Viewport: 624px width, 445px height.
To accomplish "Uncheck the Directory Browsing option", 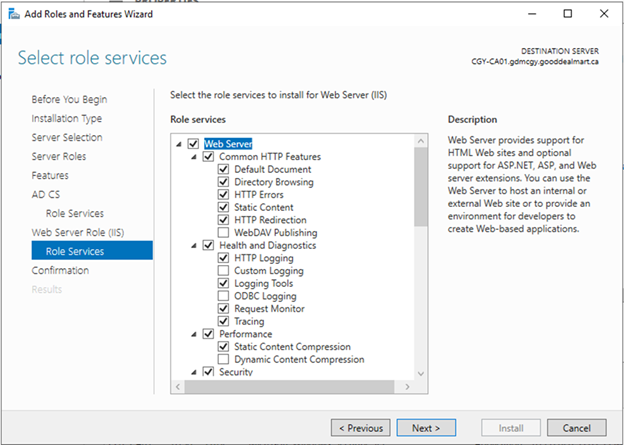I will [224, 182].
